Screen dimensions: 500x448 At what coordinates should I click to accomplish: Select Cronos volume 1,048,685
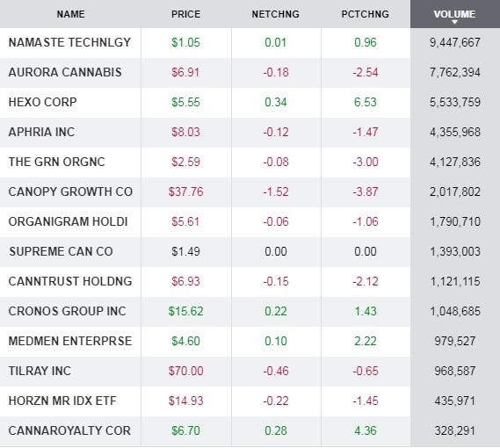(x=454, y=311)
